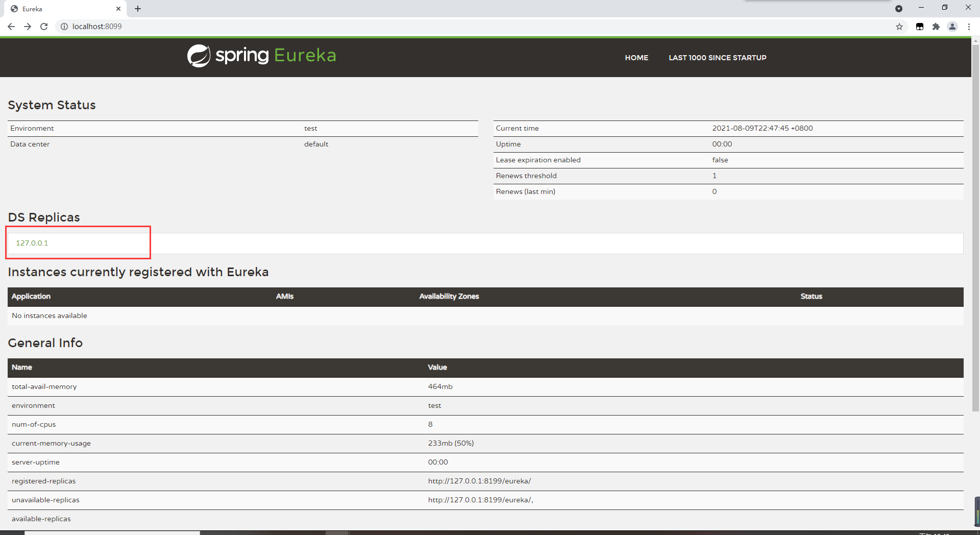The height and width of the screenshot is (535, 980).
Task: Open the Chrome profile avatar
Action: click(x=952, y=27)
